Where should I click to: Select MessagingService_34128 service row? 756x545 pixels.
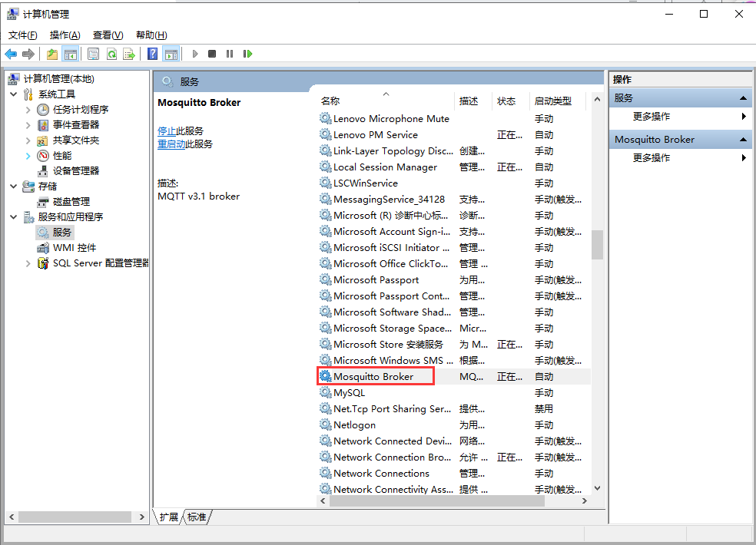coord(453,200)
